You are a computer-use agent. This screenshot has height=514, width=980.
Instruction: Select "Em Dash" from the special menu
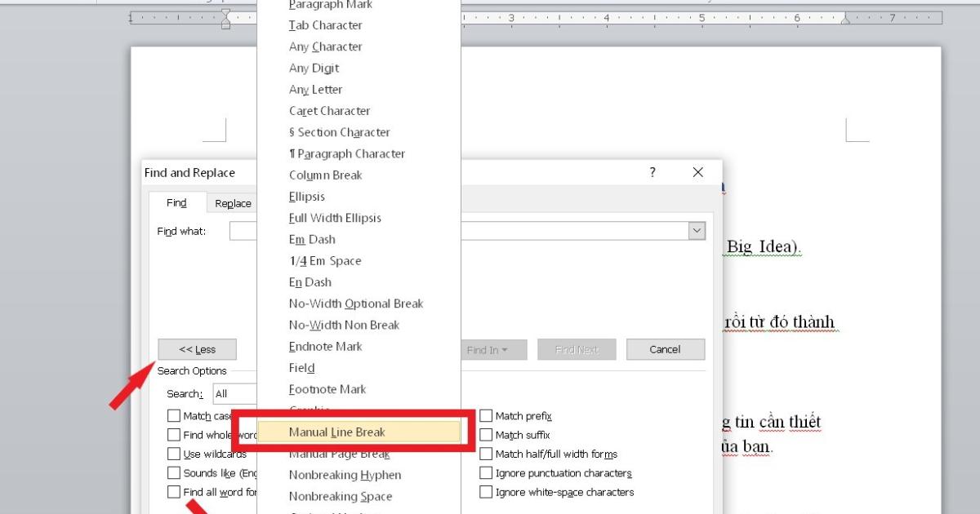pyautogui.click(x=311, y=239)
